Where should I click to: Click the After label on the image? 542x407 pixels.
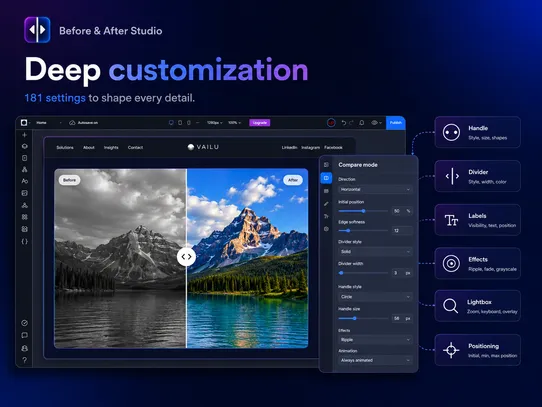pos(293,180)
